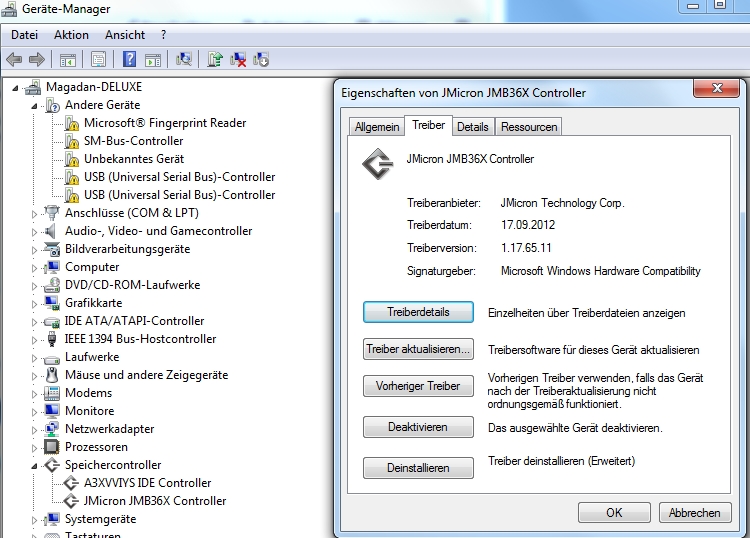Select JMicron JMB36X Controller tree entry

coord(154,501)
